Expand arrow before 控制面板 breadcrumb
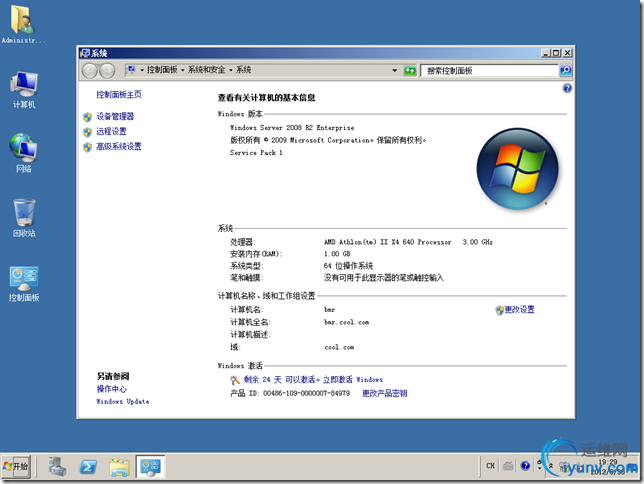Viewport: 644px width, 484px height. click(x=142, y=70)
